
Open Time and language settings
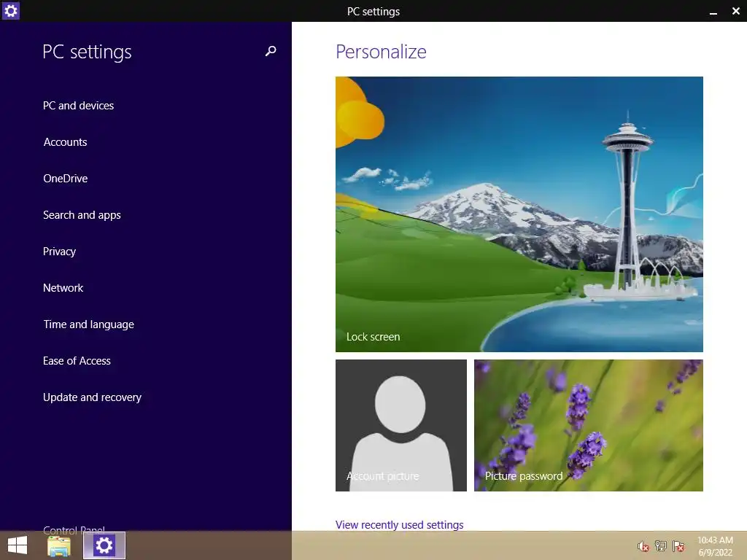[88, 324]
